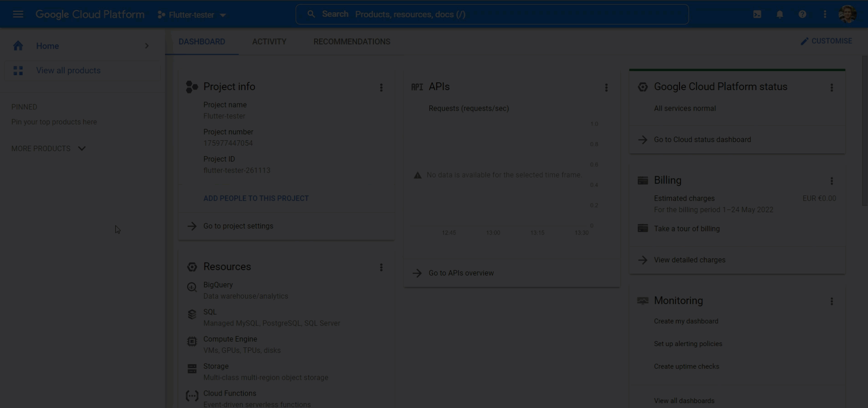Go to project settings link
This screenshot has height=408, width=868.
(238, 226)
